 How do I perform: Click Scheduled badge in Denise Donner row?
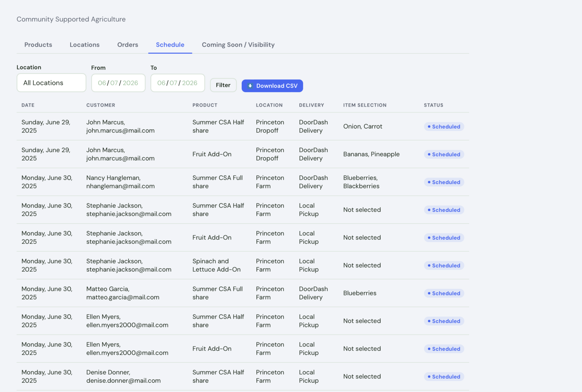[444, 377]
